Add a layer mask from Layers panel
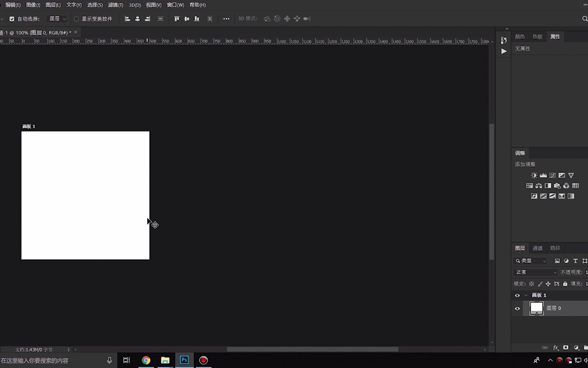This screenshot has width=588, height=368. [x=566, y=348]
